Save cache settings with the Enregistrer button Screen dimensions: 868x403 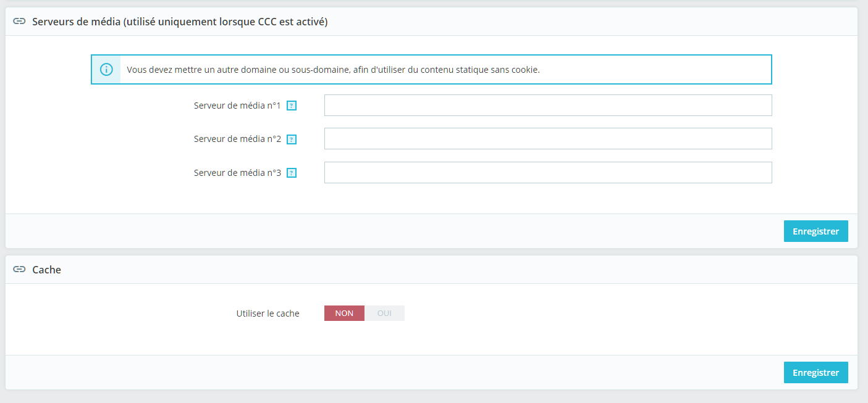[x=815, y=373]
